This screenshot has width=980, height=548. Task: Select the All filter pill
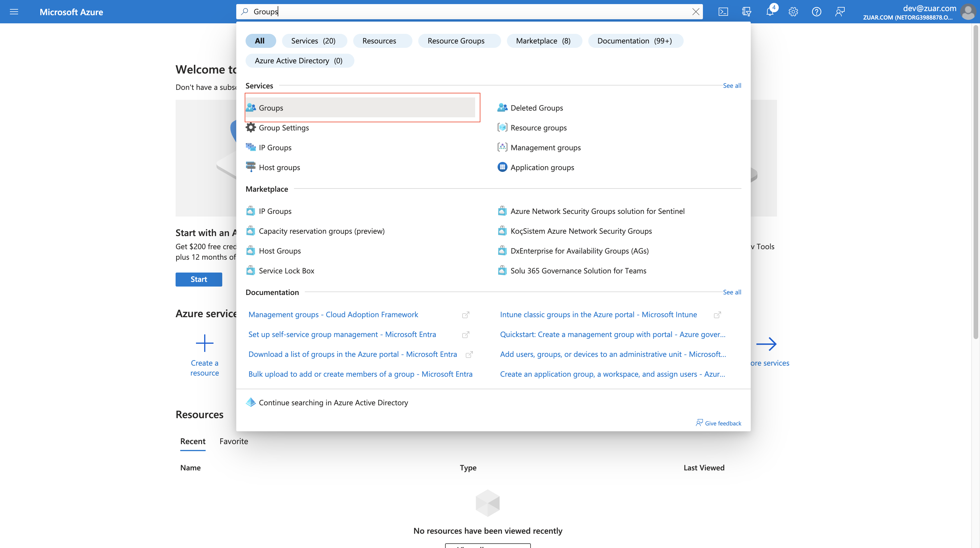(260, 41)
